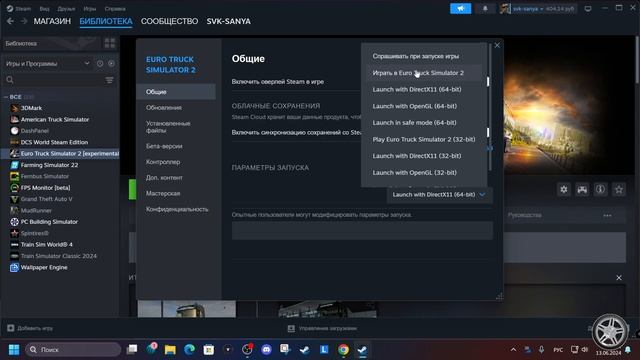Image resolution: width=640 pixels, height=360 pixels.
Task: Open the Steam notifications bell
Action: coord(485,9)
